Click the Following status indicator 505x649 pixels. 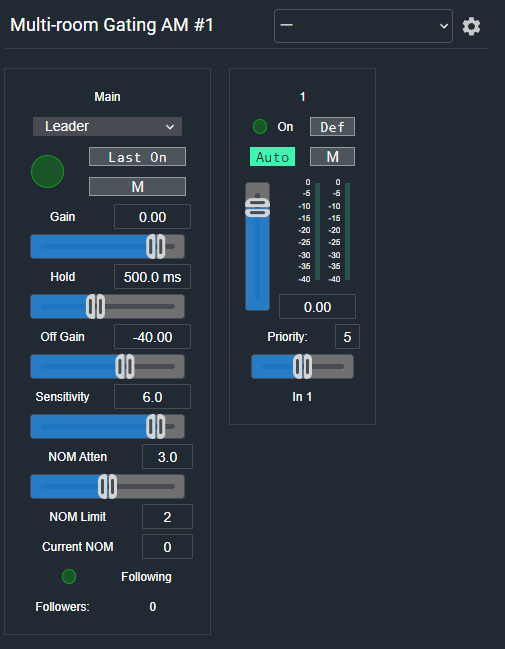(x=69, y=577)
